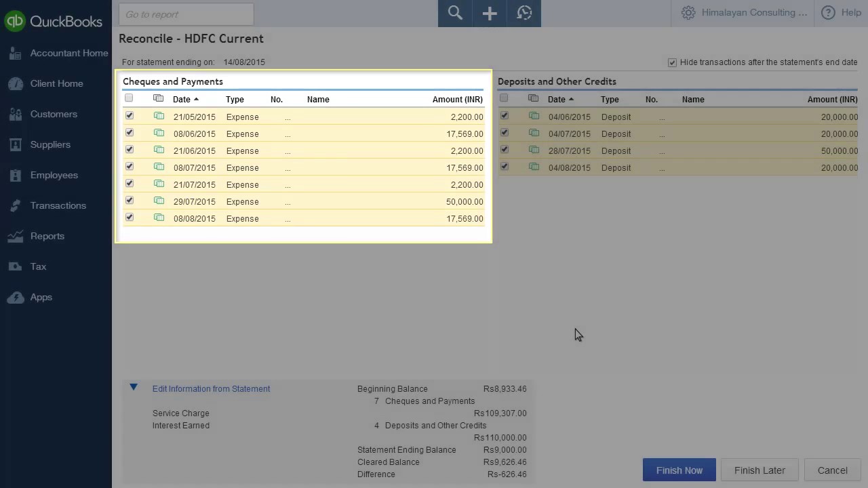Uncheck the 04/07/2015 deposit checkbox
868x488 pixels.
coord(505,133)
